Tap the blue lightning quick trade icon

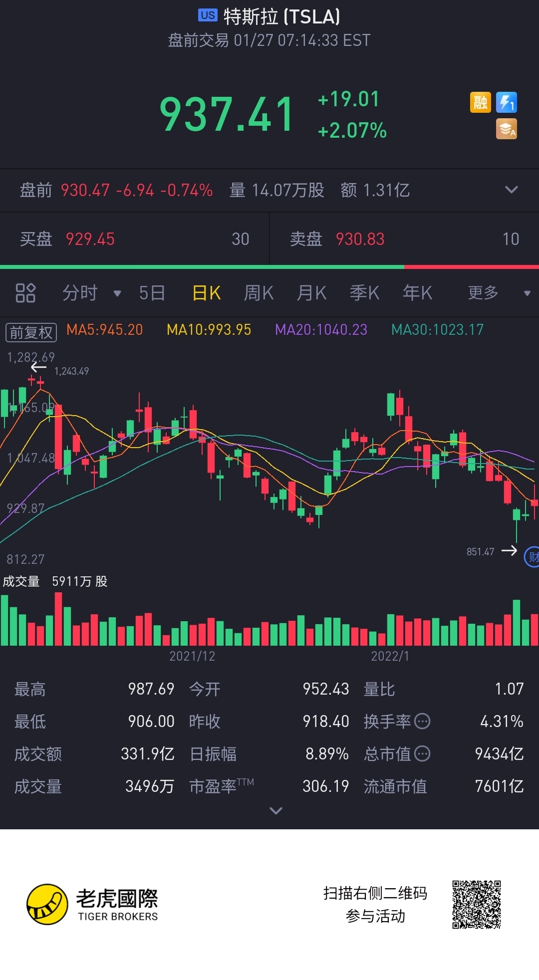click(x=506, y=102)
